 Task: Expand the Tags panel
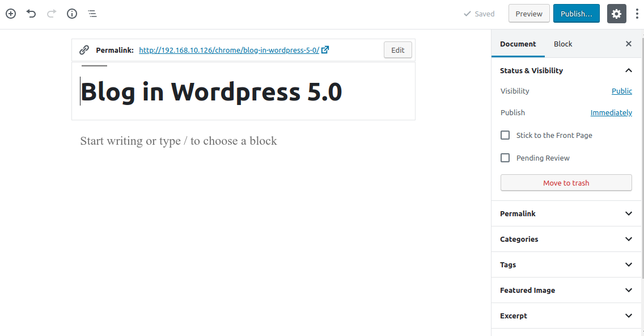coord(566,264)
